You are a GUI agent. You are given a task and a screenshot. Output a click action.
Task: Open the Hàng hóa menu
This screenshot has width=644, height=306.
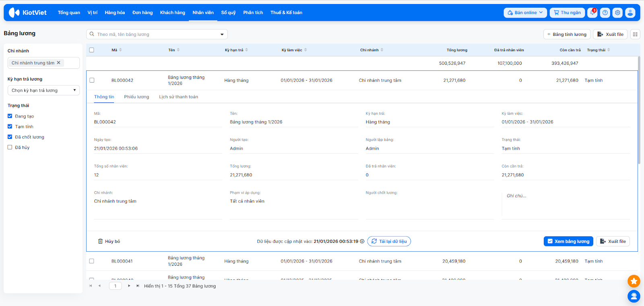coord(115,12)
